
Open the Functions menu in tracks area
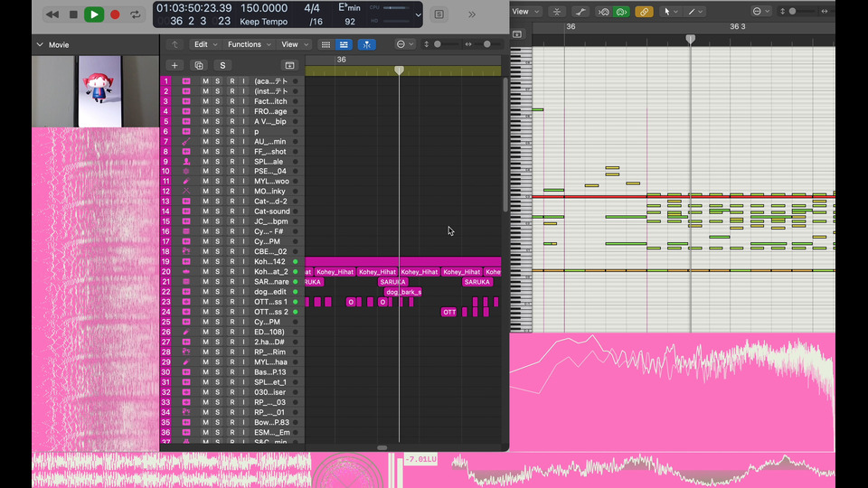click(x=247, y=44)
